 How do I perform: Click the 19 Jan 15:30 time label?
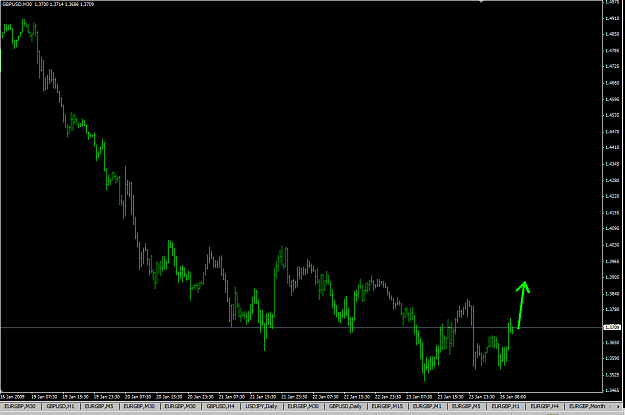pyautogui.click(x=75, y=397)
